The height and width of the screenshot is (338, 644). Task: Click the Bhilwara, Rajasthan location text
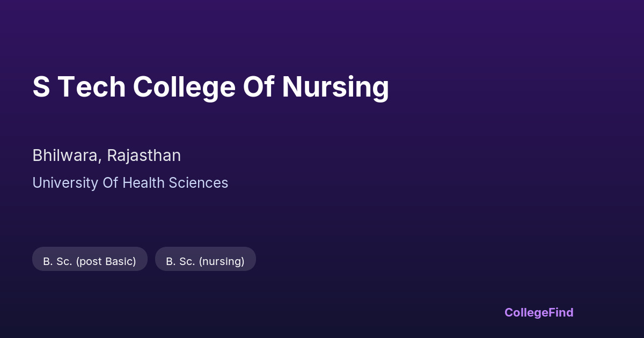106,156
